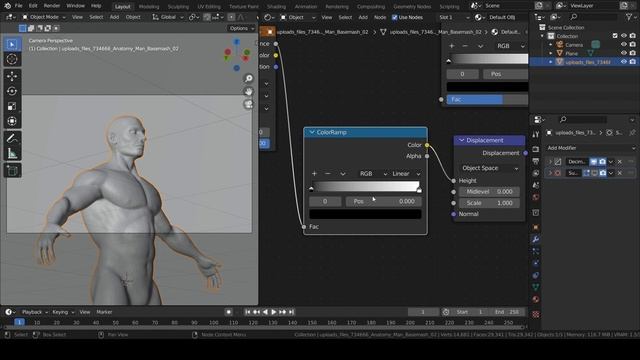Open the Window menu
The width and height of the screenshot is (640, 360).
(x=76, y=6)
